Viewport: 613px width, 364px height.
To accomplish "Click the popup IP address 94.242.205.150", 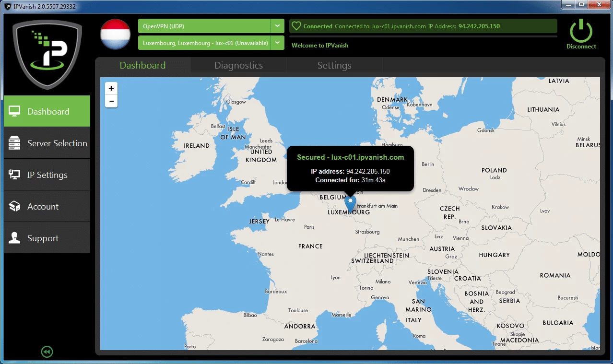I will [x=368, y=171].
